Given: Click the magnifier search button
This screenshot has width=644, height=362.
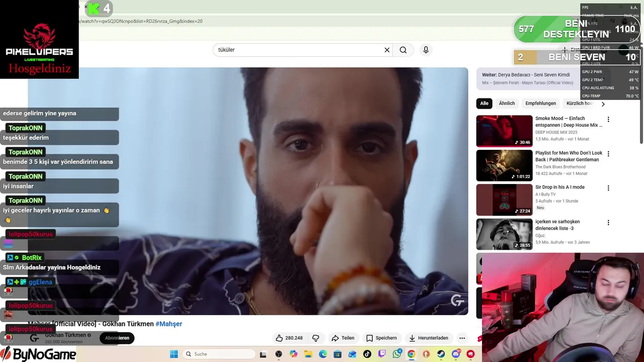Looking at the screenshot, I should [x=403, y=50].
